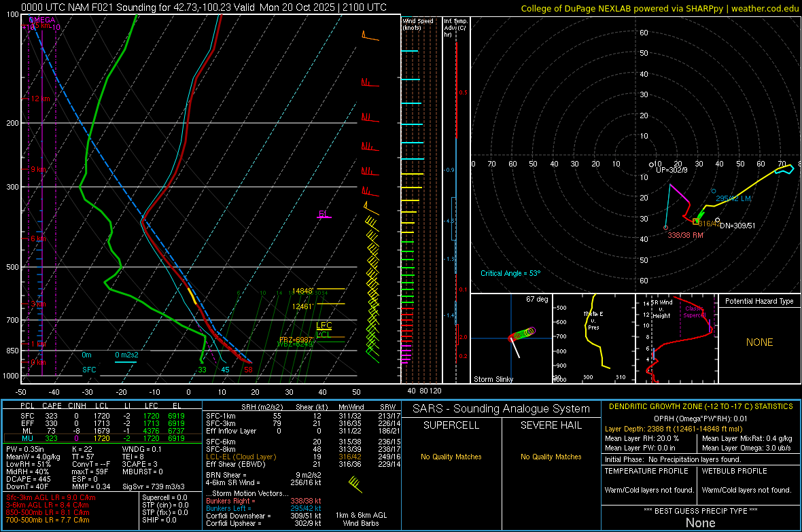Click the Critical Angle = 53° text

tap(510, 273)
